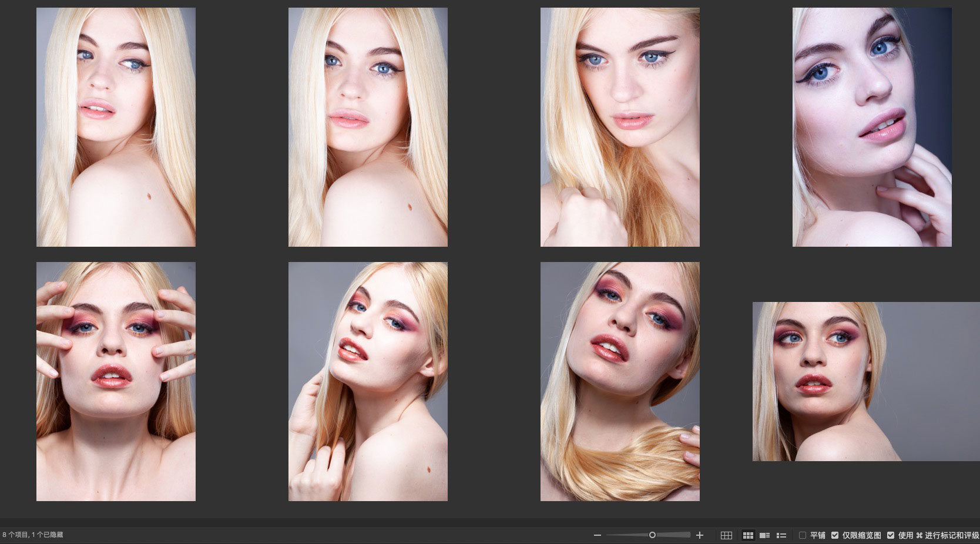Click the thumbnail size slider handle
980x544 pixels.
pyautogui.click(x=652, y=535)
